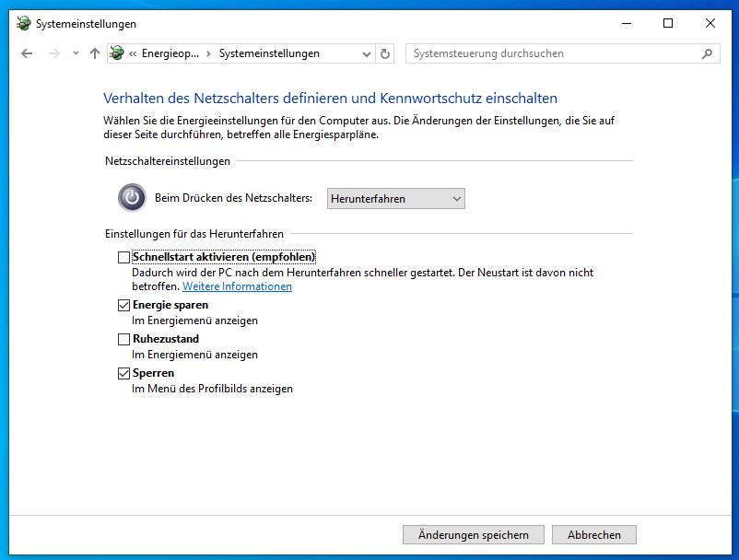Select the Systemeinstellungen breadcrumb item

pos(269,53)
